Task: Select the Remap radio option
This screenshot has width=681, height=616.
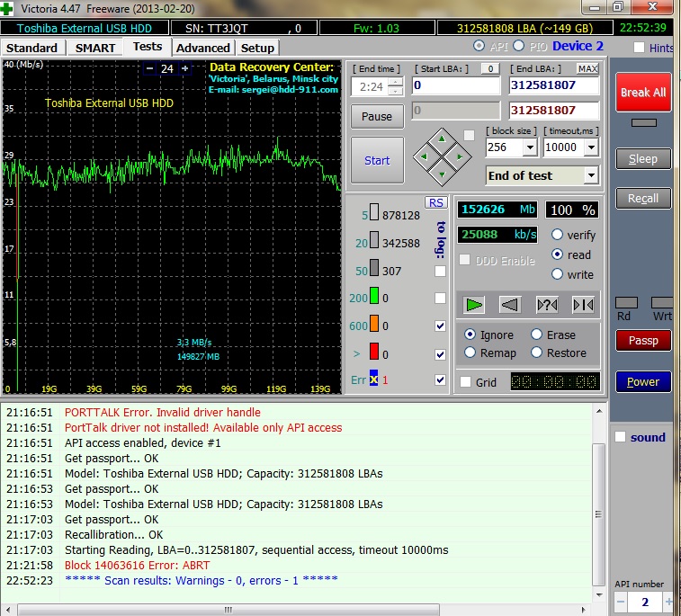Action: tap(470, 353)
